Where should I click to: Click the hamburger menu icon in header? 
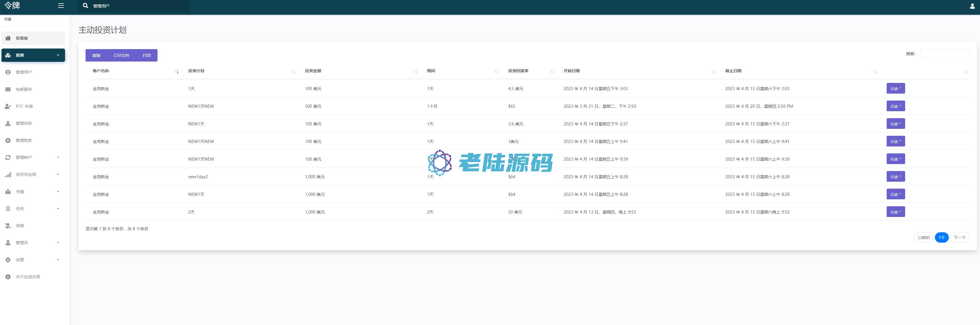click(x=61, y=6)
